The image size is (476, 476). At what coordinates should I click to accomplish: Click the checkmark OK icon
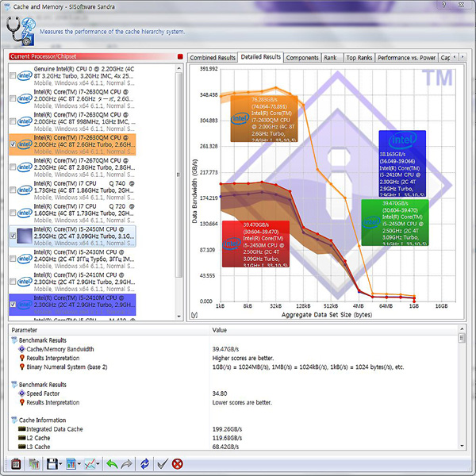point(163,464)
